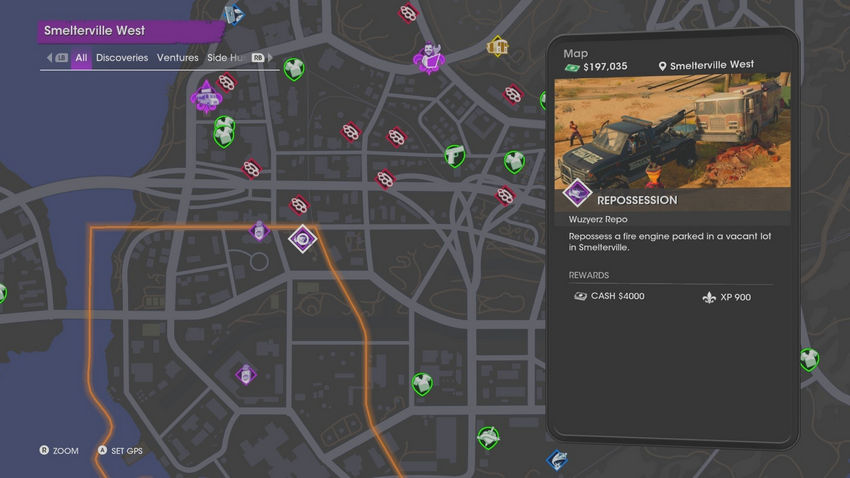Viewport: 850px width, 478px height.
Task: Click the fire engine mission description text
Action: (669, 242)
